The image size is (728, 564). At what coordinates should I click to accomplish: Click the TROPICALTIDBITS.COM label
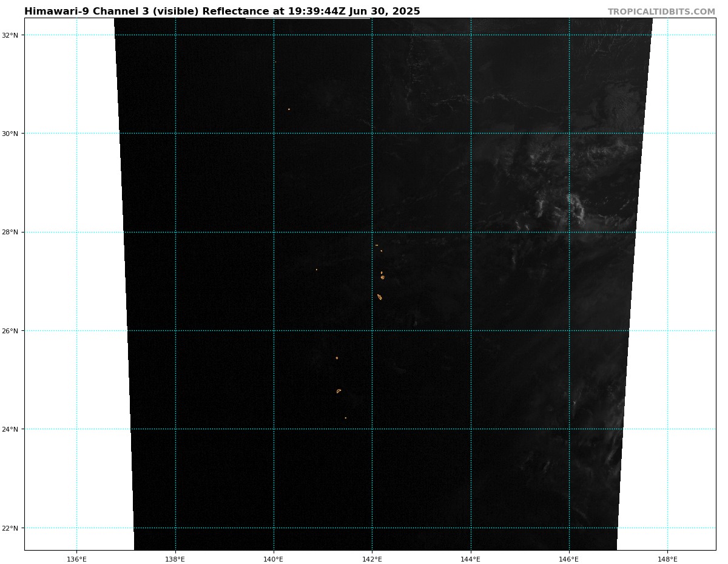coord(661,12)
